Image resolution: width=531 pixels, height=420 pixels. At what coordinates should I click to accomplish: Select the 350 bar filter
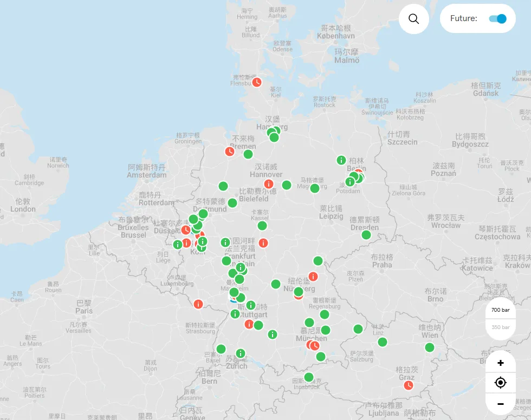(x=500, y=327)
